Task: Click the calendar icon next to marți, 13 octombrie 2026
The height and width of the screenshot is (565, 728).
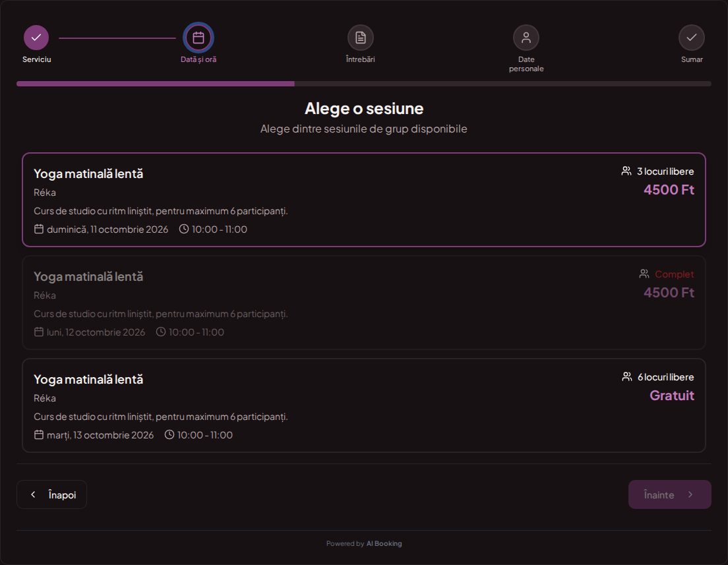Action: (x=39, y=434)
